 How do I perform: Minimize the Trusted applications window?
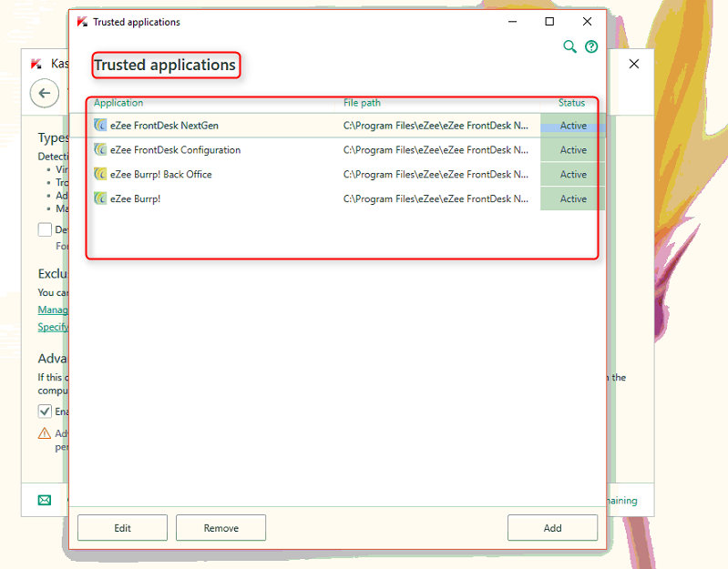pyautogui.click(x=512, y=22)
